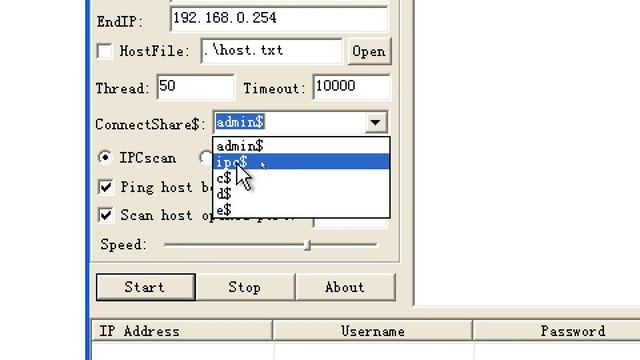Toggle the Scan host open port checkbox
Image resolution: width=640 pixels, height=360 pixels.
click(106, 215)
